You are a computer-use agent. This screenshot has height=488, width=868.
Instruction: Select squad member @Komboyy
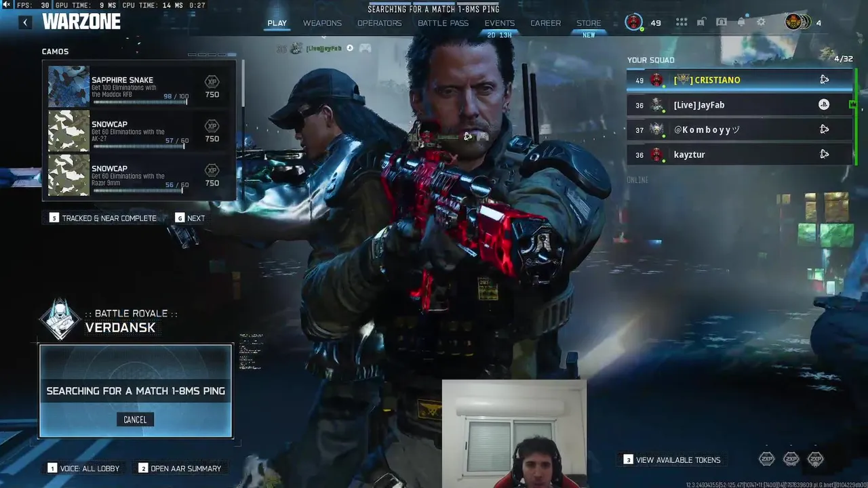739,129
